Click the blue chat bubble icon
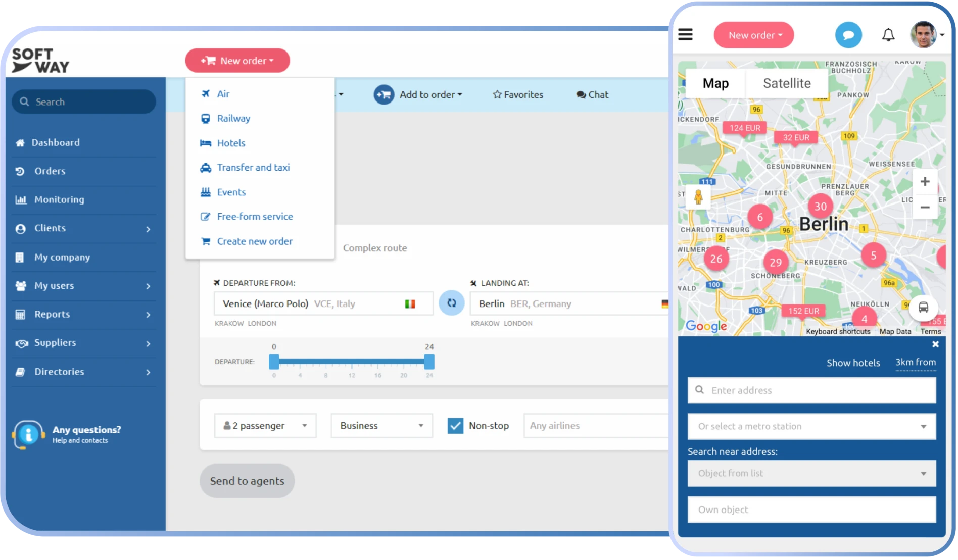958x560 pixels. tap(848, 35)
